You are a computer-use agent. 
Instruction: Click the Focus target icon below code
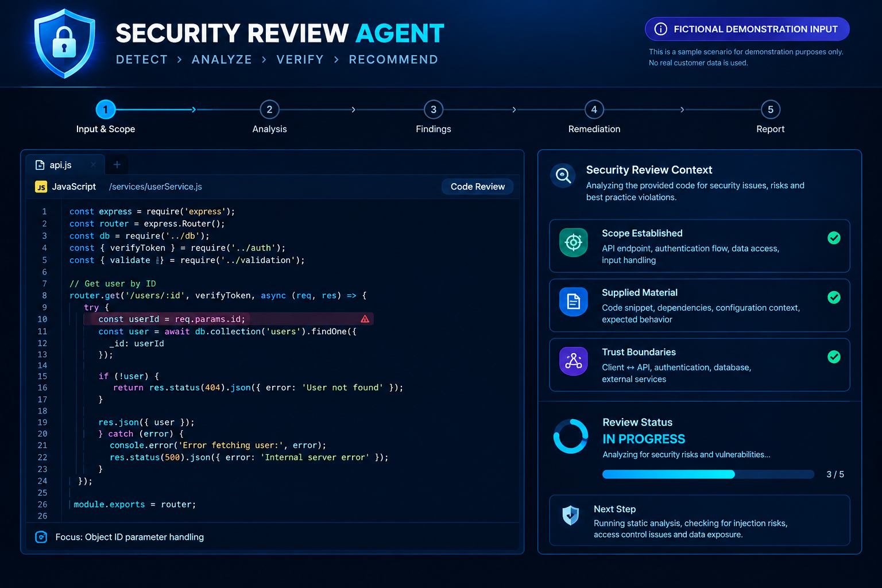pyautogui.click(x=41, y=537)
